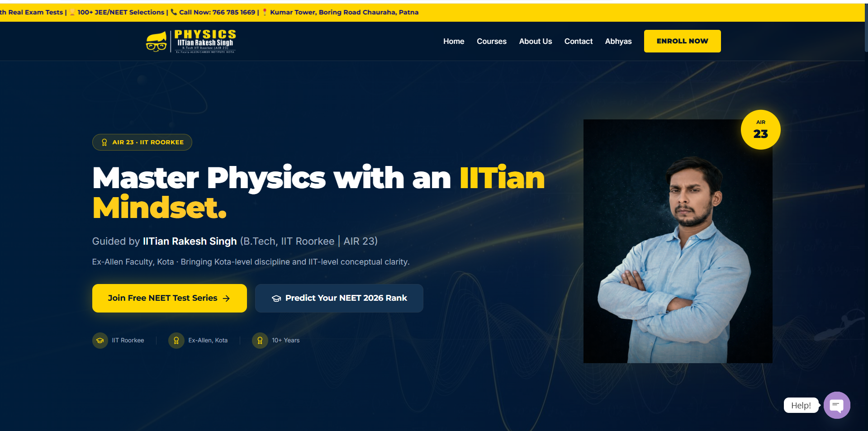The width and height of the screenshot is (868, 431).
Task: Click the ENROLL NOW button
Action: (x=682, y=41)
